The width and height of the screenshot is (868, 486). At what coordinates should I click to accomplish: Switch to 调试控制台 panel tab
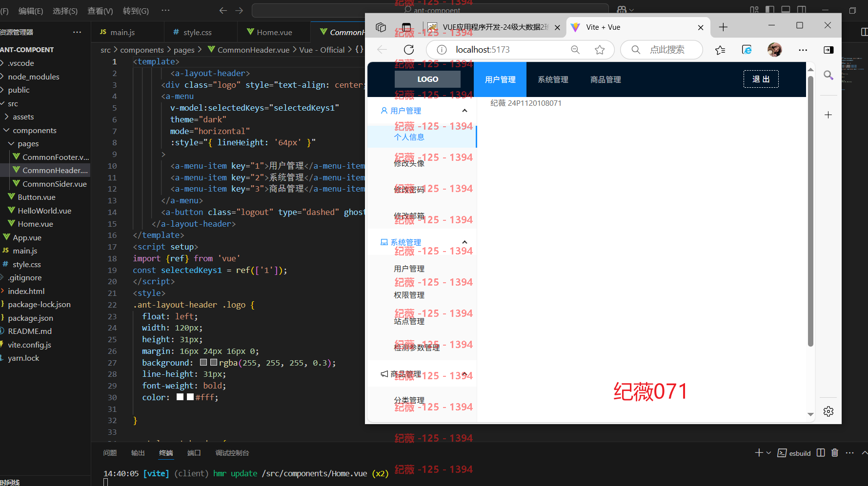tap(232, 453)
